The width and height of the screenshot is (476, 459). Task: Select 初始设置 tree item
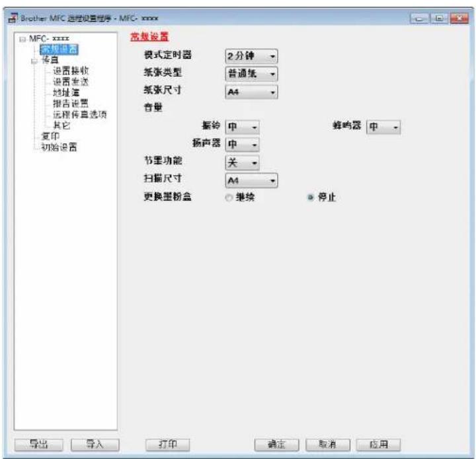(x=59, y=147)
